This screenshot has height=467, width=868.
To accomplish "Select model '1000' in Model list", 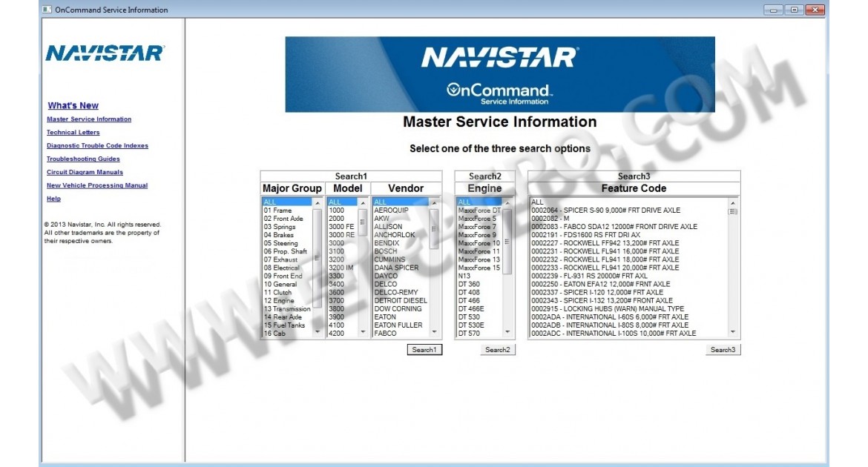I will (343, 211).
